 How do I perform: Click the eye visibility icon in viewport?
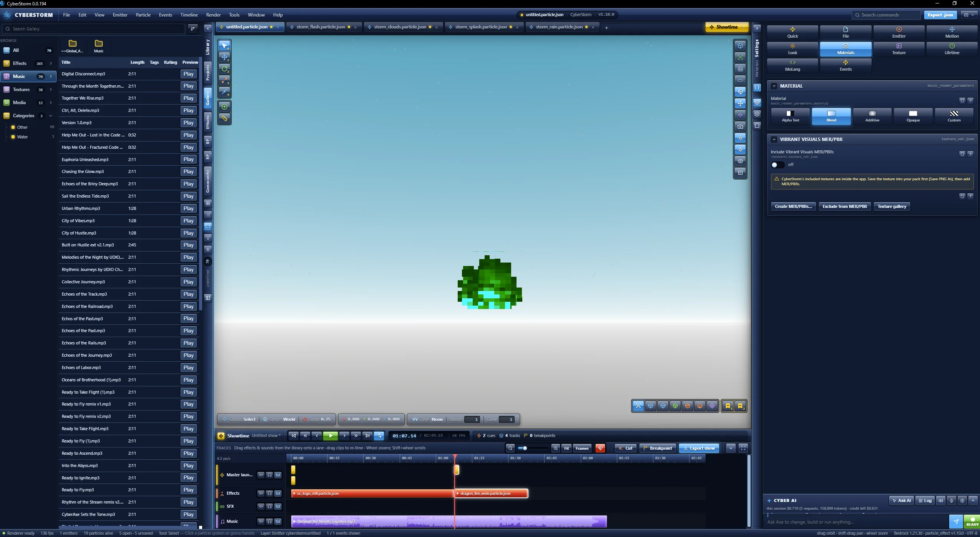[740, 161]
